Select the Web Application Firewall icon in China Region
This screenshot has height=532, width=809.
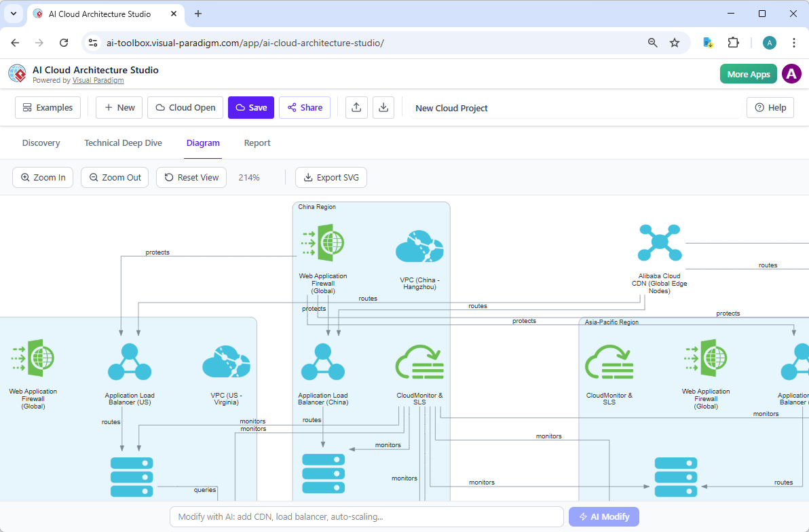pyautogui.click(x=324, y=241)
